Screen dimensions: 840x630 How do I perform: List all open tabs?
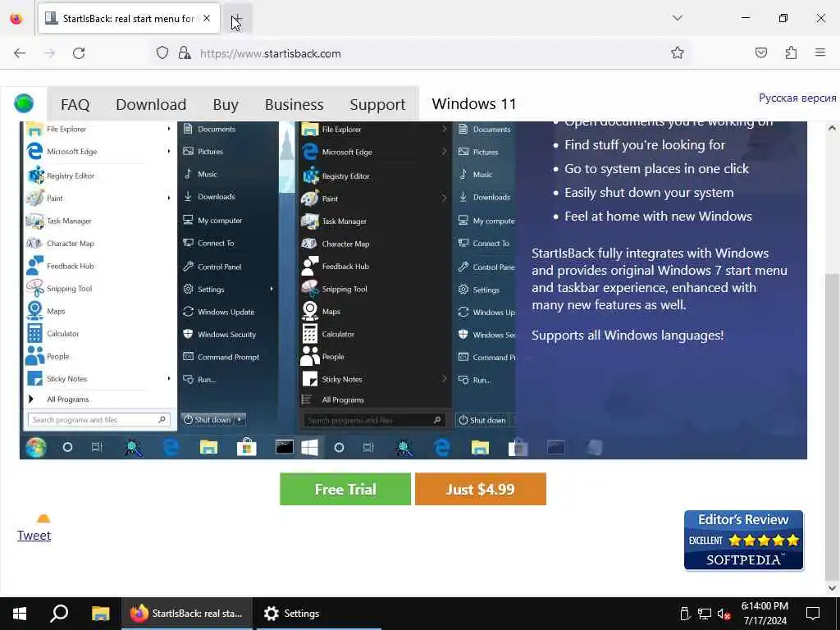[x=677, y=18]
